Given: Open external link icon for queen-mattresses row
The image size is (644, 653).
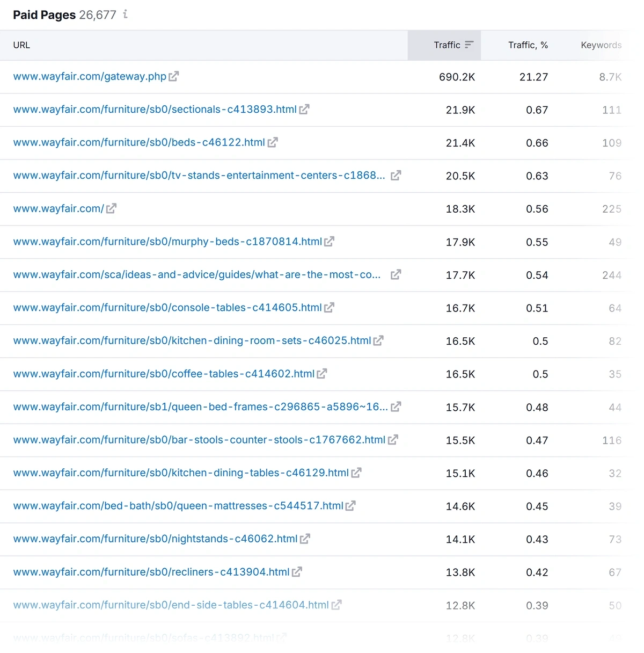Looking at the screenshot, I should coord(350,506).
